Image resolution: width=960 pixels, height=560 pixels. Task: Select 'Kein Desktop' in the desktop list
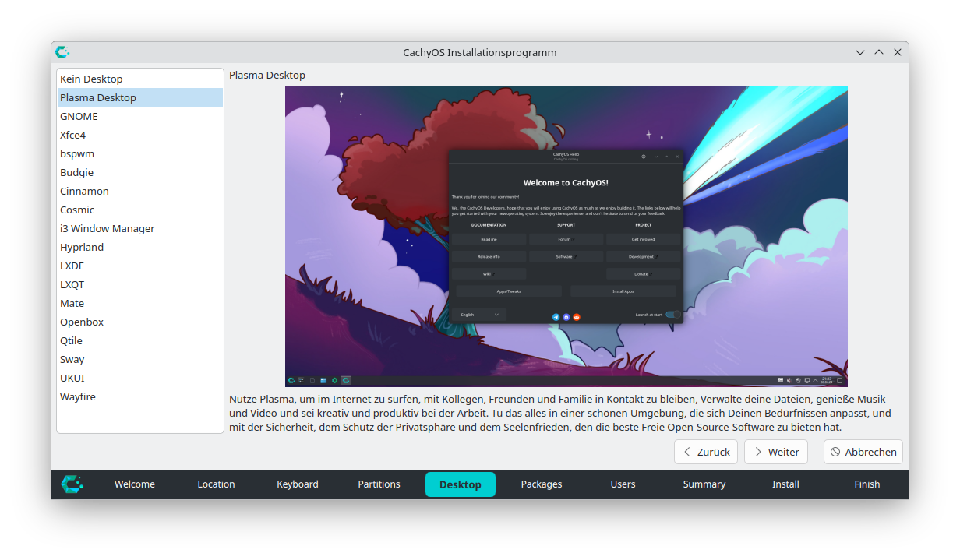pos(140,79)
